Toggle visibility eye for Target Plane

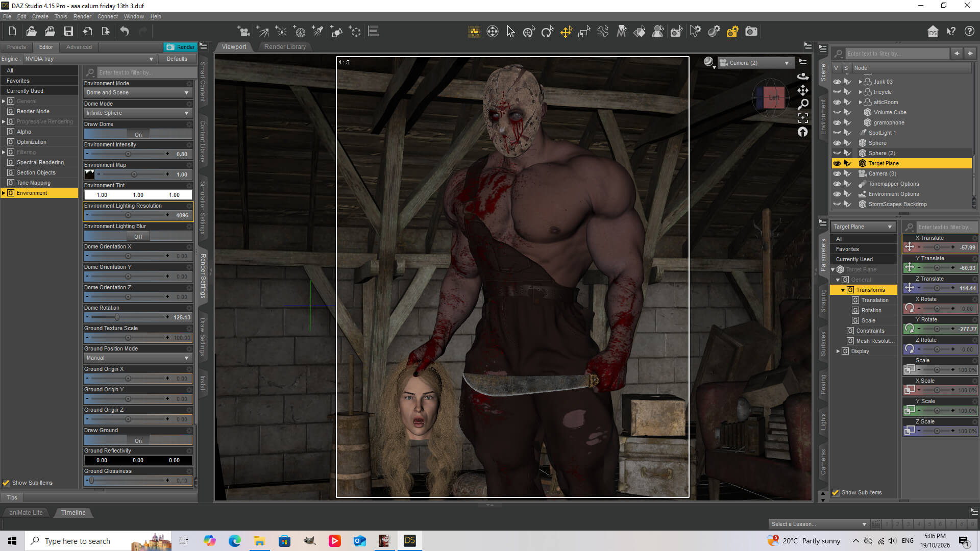(837, 163)
